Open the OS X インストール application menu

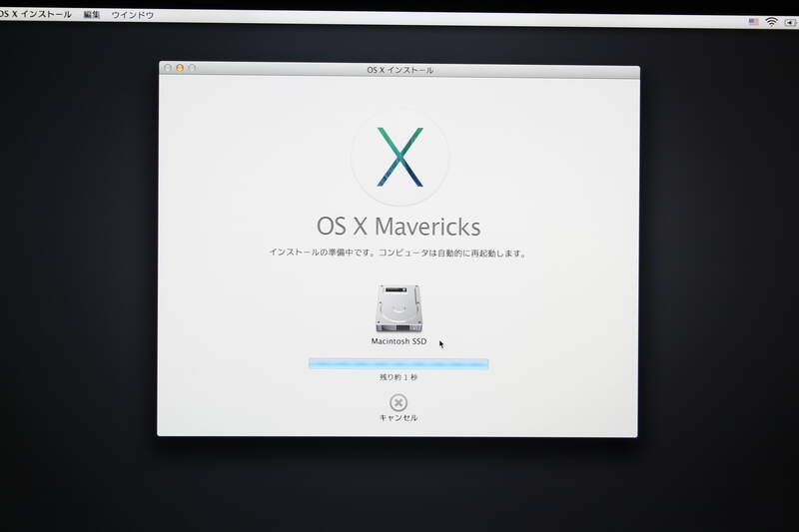pos(36,15)
